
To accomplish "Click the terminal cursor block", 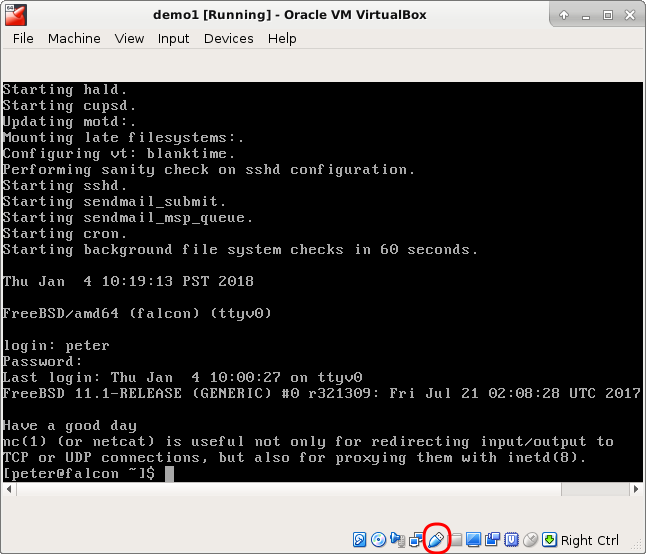I will click(x=169, y=474).
